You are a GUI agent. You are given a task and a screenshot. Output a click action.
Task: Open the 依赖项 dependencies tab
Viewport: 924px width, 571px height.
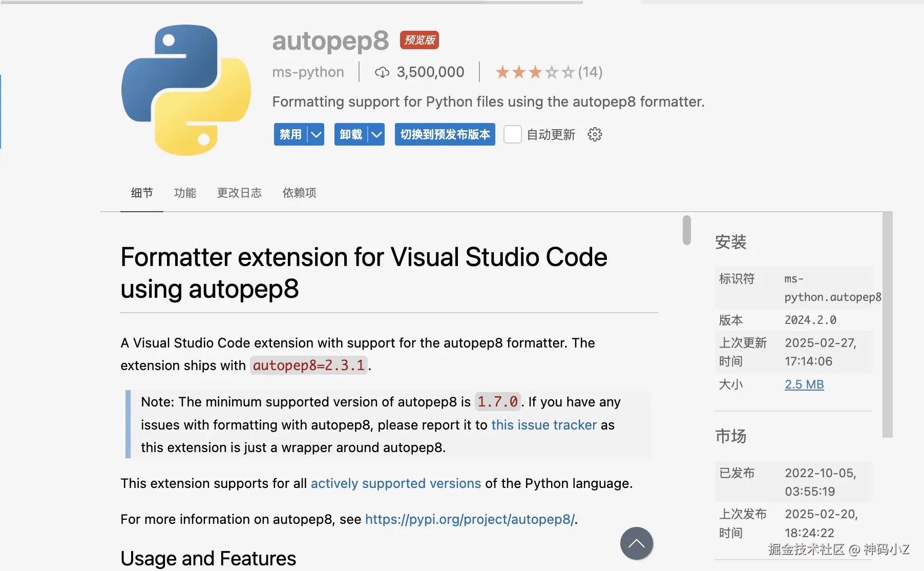(x=299, y=193)
